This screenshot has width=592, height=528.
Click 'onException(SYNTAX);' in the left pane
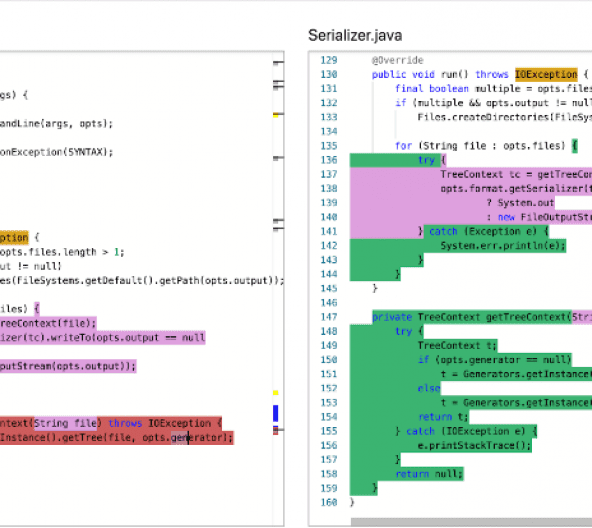(x=56, y=152)
